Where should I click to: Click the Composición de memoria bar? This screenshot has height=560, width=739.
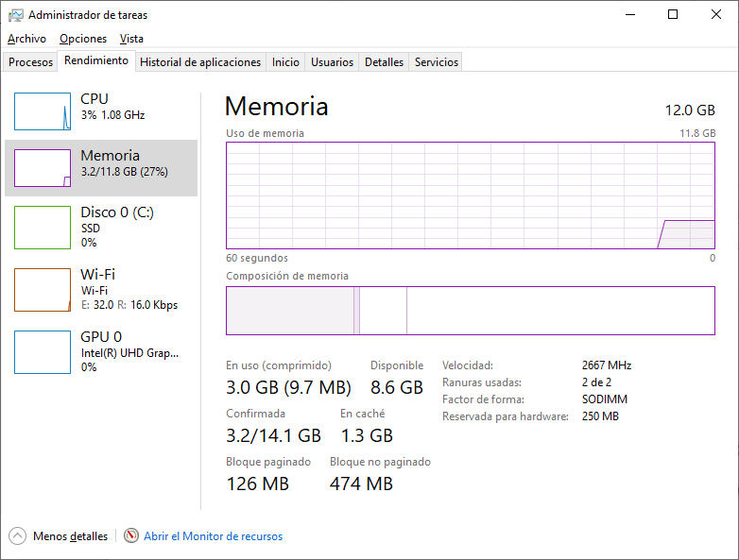(470, 311)
